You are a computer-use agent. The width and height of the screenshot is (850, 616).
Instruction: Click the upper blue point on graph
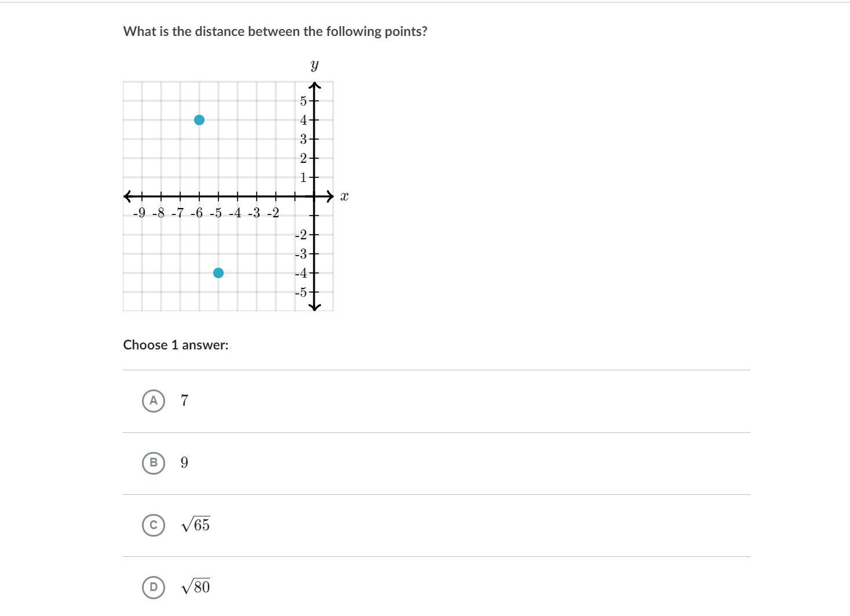[199, 120]
